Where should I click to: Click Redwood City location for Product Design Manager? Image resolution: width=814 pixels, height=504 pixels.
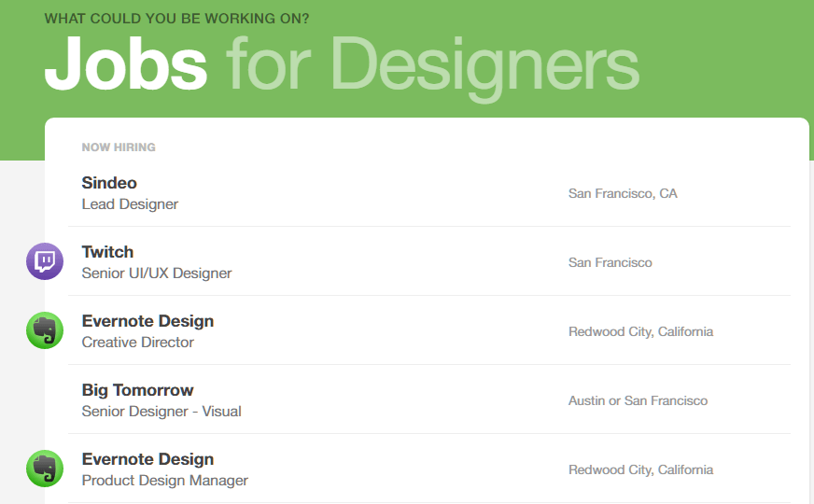click(x=640, y=469)
